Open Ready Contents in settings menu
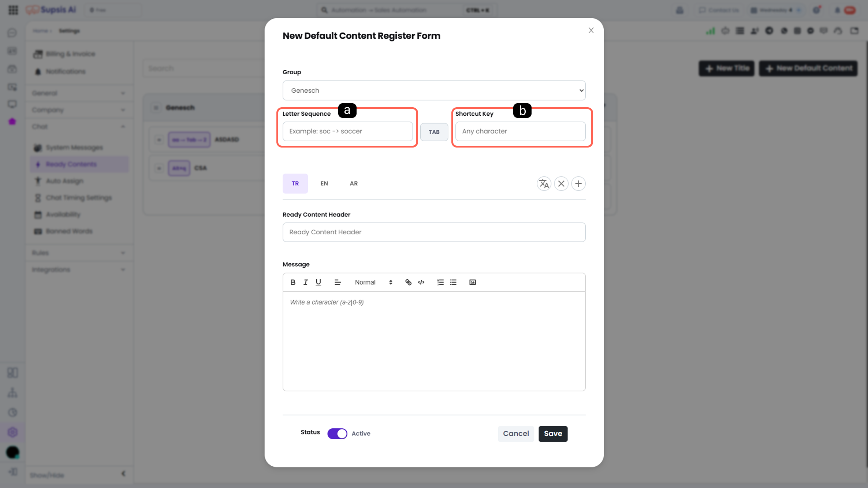Viewport: 868px width, 488px height. (79, 164)
